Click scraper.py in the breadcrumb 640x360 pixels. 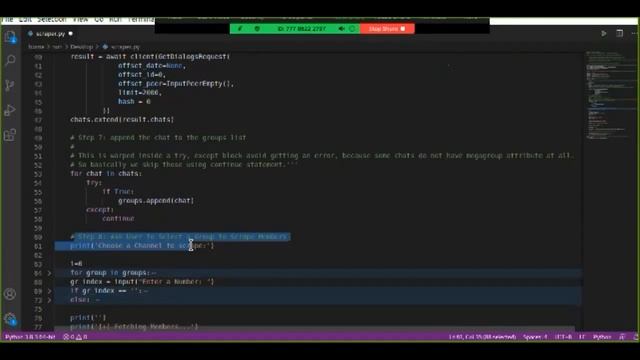[125, 47]
